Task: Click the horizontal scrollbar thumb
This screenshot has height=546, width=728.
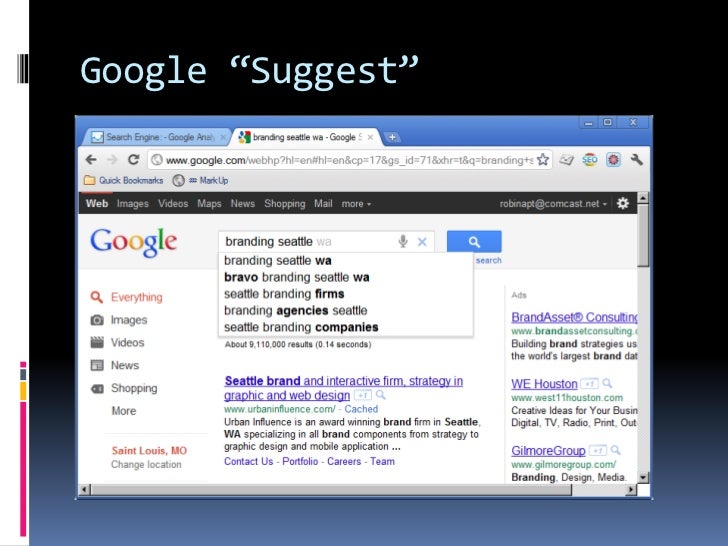Action: 331,490
